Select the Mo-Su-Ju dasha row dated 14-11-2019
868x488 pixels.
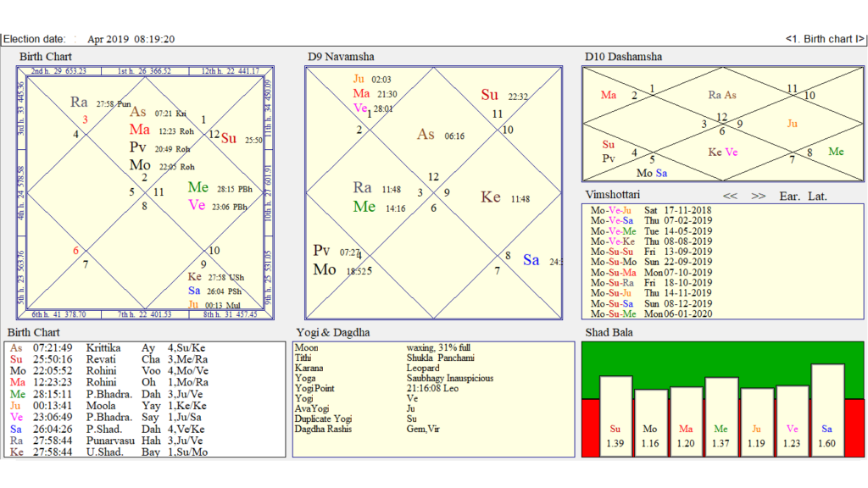[x=651, y=293]
